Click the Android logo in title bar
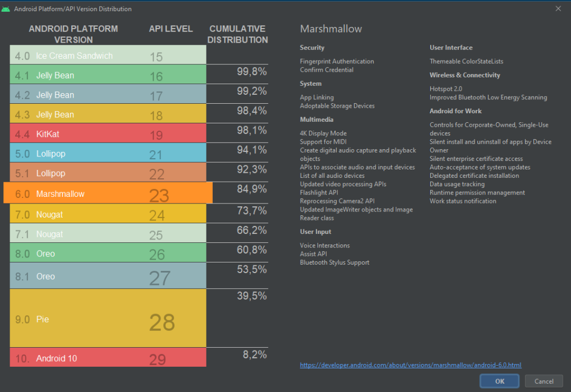Image resolution: width=571 pixels, height=392 pixels. (6, 9)
